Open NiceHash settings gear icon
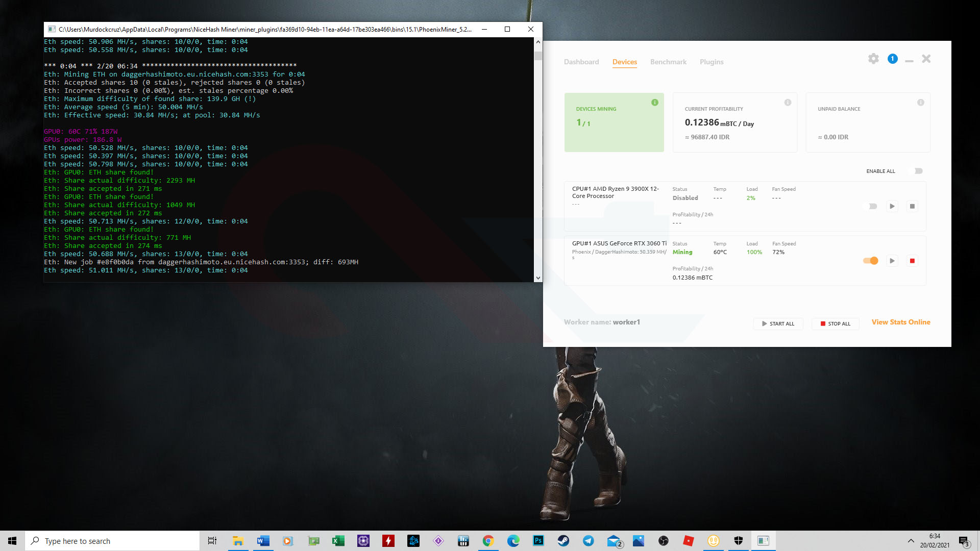Screen dimensions: 980x551 point(873,59)
